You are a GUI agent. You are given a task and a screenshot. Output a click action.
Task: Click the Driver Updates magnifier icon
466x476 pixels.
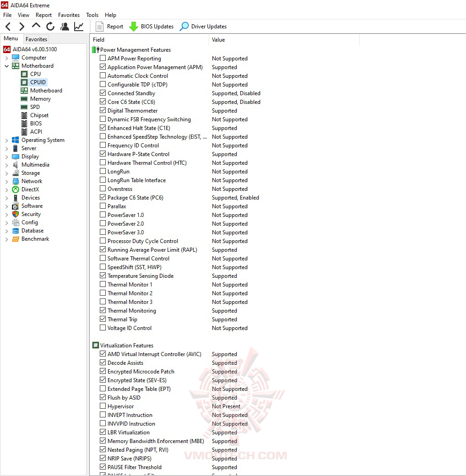pyautogui.click(x=184, y=27)
